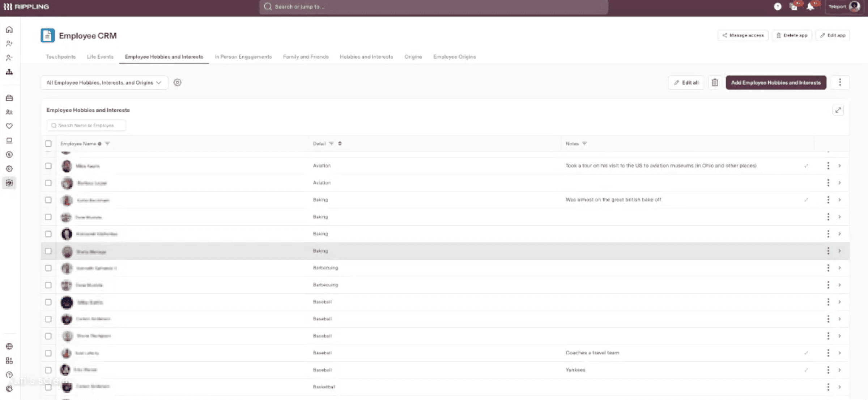This screenshot has width=868, height=400.
Task: Open view settings gear next to filter dropdown
Action: (x=177, y=83)
